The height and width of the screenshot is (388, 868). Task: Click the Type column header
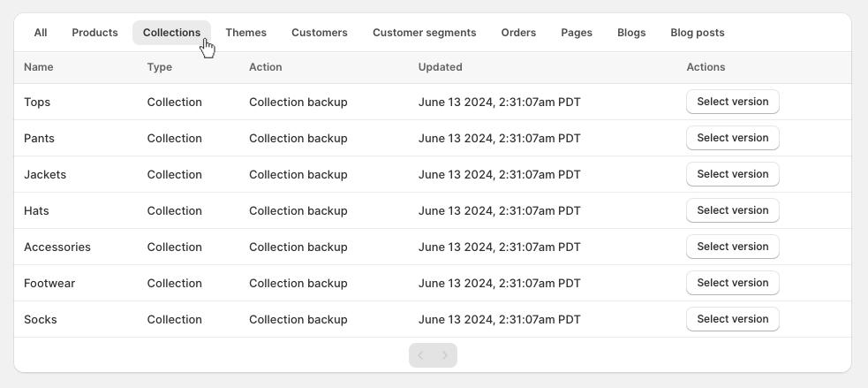(160, 67)
